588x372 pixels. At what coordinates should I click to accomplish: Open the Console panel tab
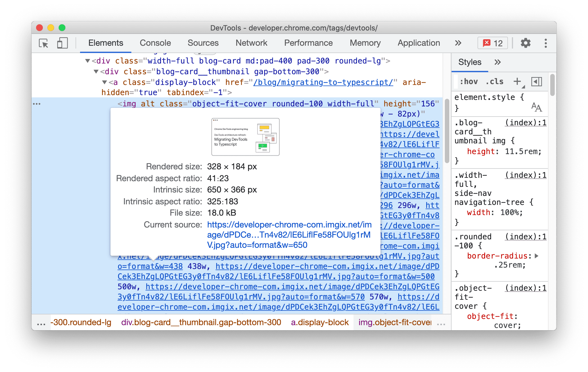155,42
